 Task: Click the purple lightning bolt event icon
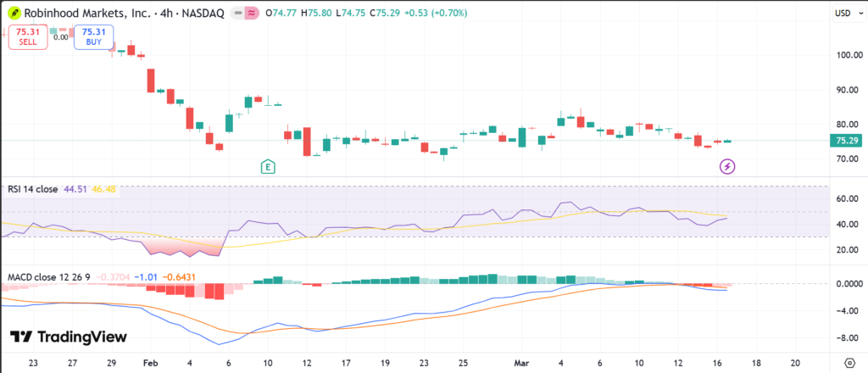click(x=726, y=166)
